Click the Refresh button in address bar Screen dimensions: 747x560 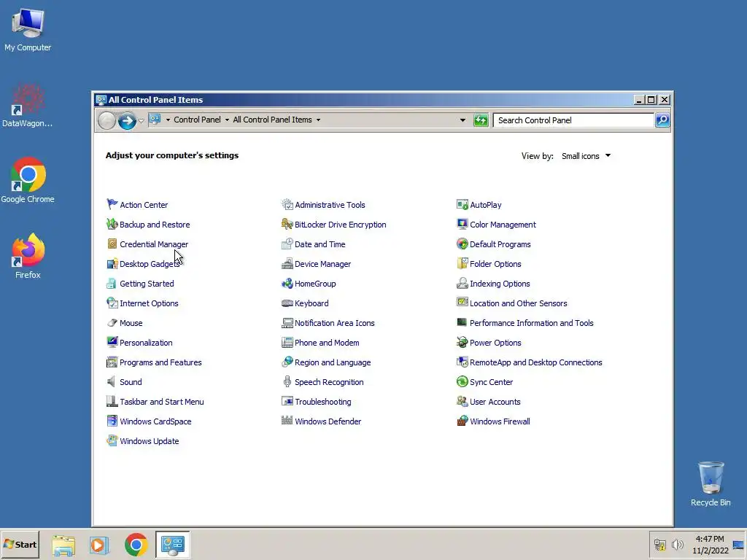coord(481,120)
